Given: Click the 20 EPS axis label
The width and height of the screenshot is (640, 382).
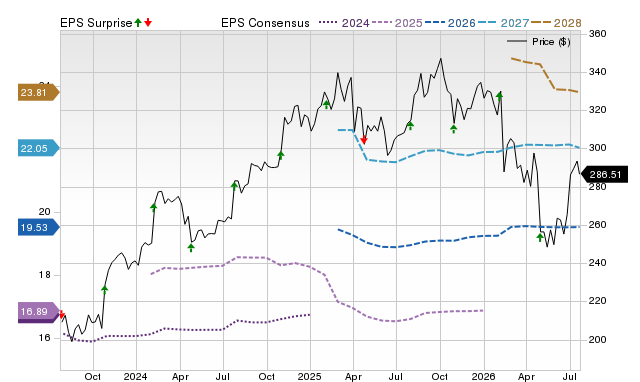Looking at the screenshot, I should 44,212.
